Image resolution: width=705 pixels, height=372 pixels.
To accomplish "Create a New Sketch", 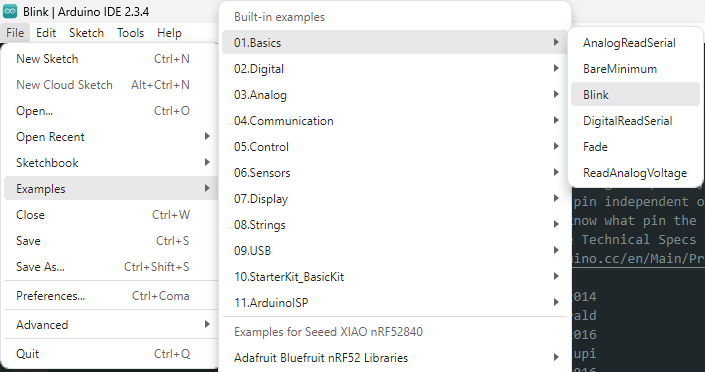I will click(x=111, y=59).
